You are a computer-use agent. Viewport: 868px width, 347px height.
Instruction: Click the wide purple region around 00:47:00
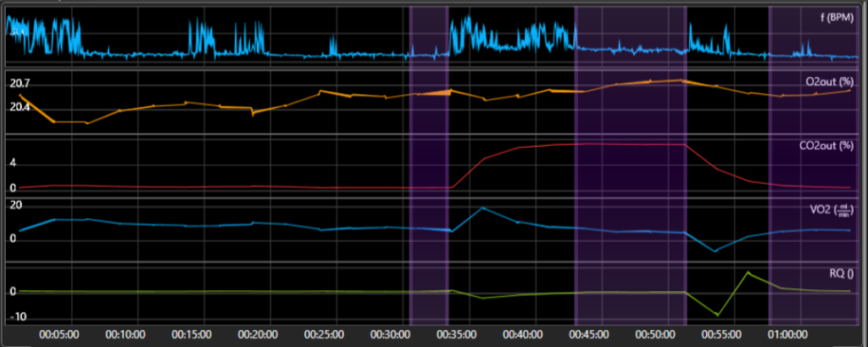(631, 165)
